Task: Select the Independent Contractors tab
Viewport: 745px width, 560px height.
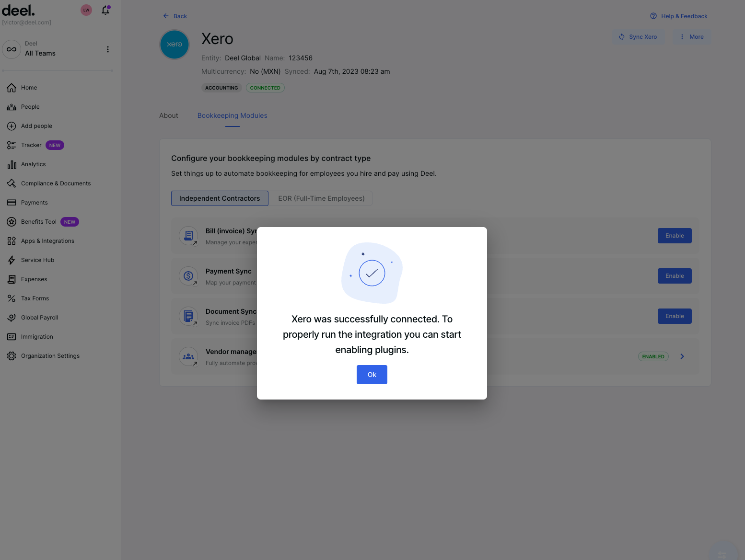Action: coord(220,198)
